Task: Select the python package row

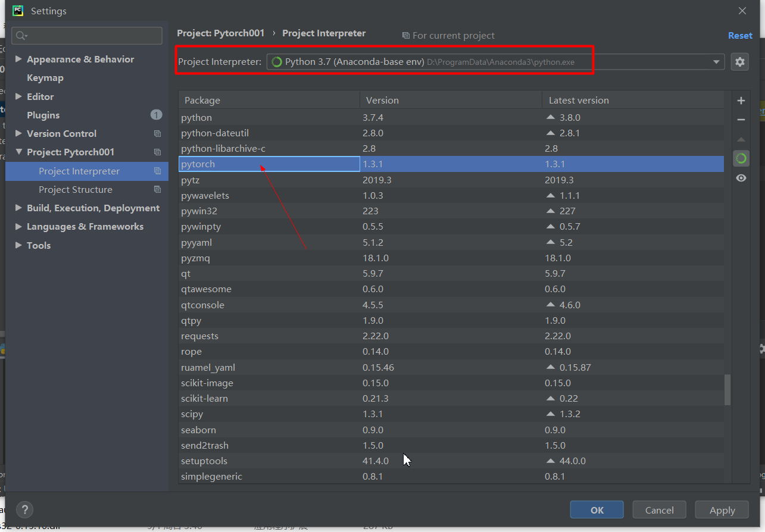Action: tap(451, 117)
